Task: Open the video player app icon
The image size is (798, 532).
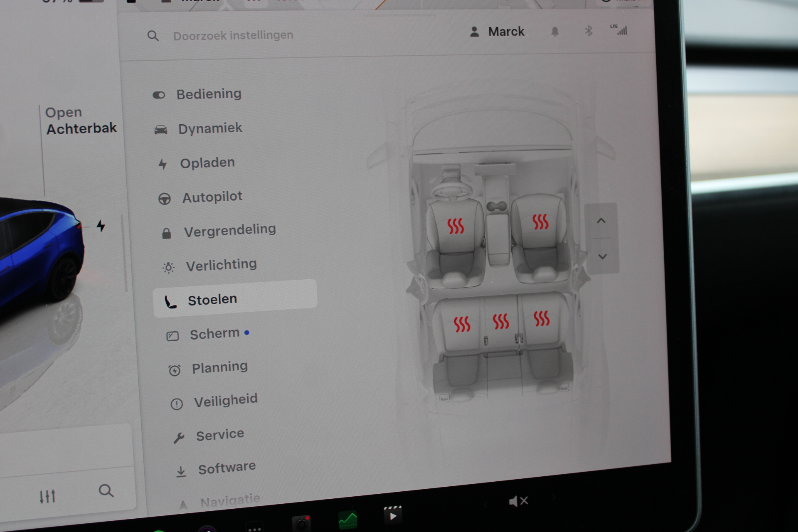Action: 392,516
